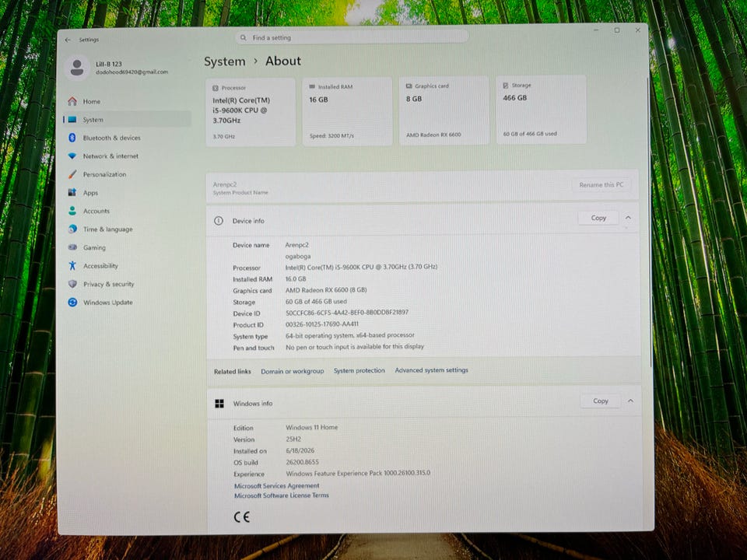Click the Windows 11 Home edition text
The image size is (747, 560).
tap(311, 427)
